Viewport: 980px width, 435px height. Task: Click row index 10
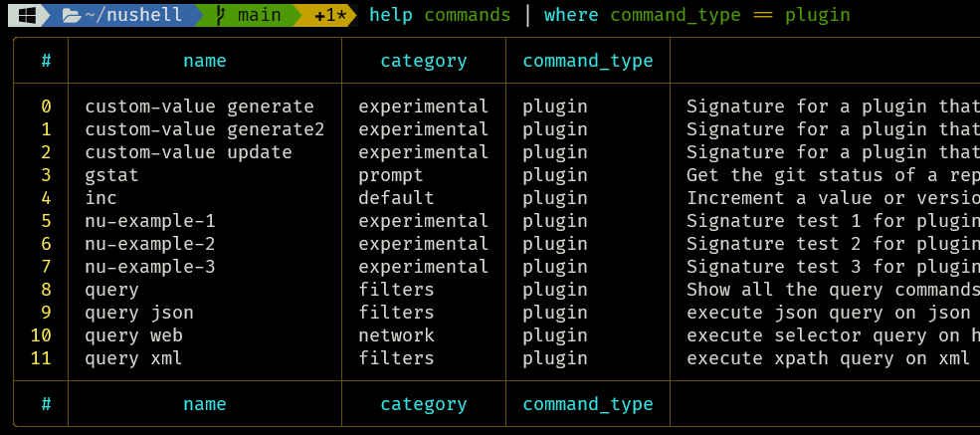tap(41, 335)
